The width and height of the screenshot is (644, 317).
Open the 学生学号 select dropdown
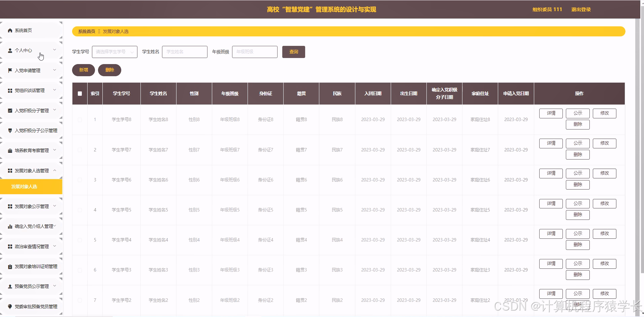point(115,52)
